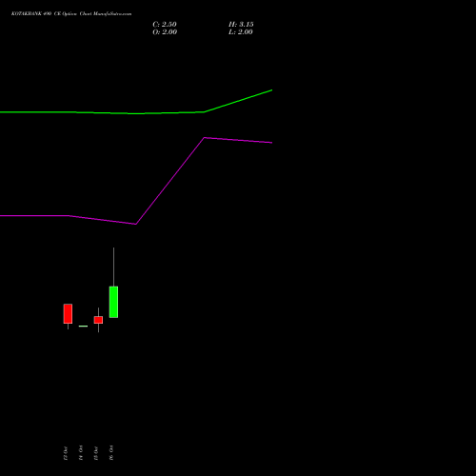
Task: Click the green indicator line
Action: [x=136, y=113]
